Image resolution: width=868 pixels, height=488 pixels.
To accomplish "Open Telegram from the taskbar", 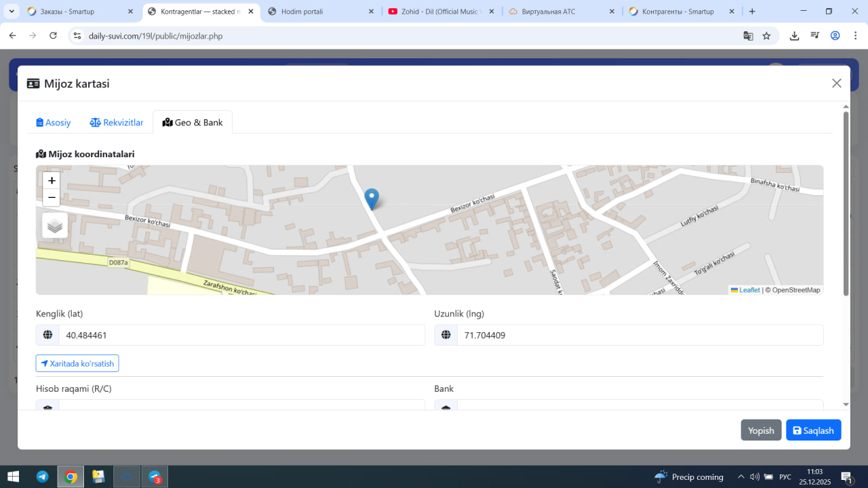I will 42,476.
